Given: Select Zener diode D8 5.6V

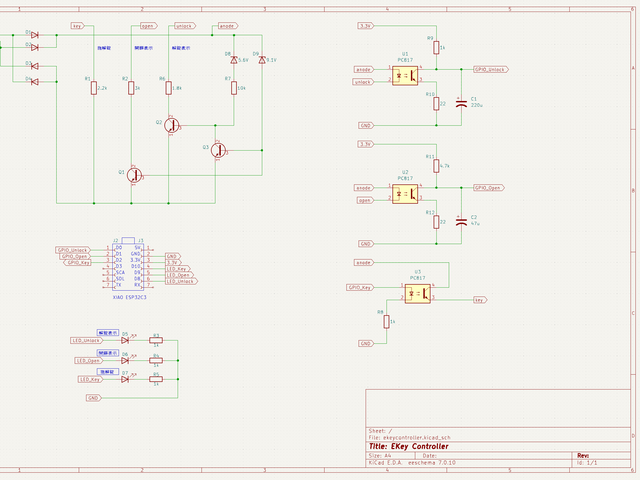Looking at the screenshot, I should [x=233, y=61].
